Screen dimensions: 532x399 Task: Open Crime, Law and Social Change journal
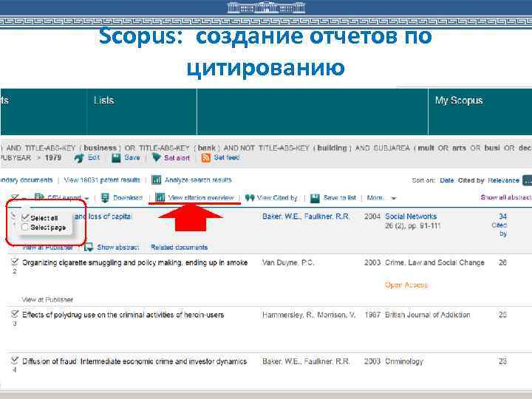click(x=434, y=262)
